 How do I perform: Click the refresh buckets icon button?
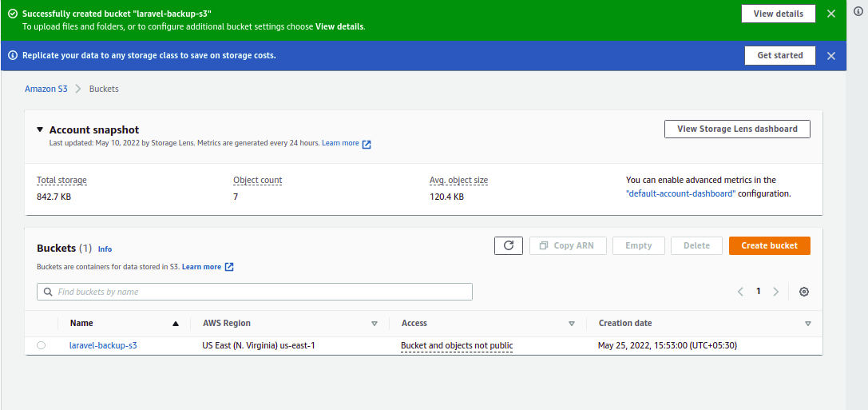508,245
